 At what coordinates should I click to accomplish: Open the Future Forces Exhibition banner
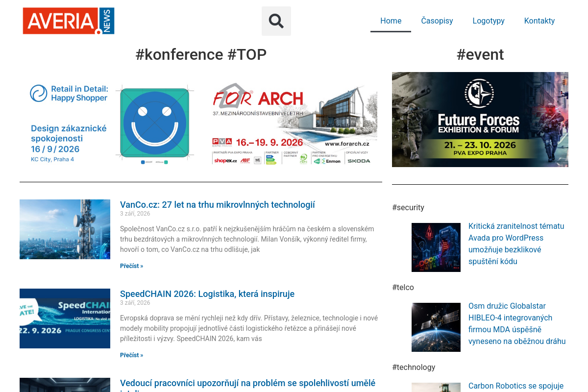(x=480, y=120)
